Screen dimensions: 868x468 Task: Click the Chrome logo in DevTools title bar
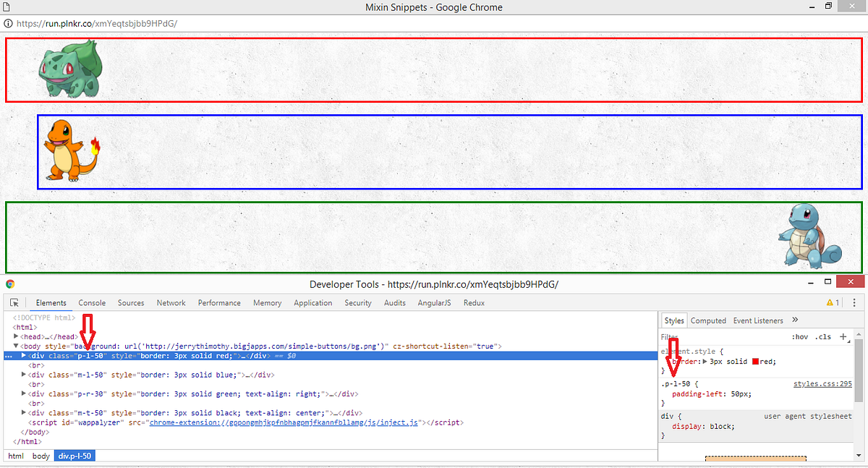pos(10,284)
